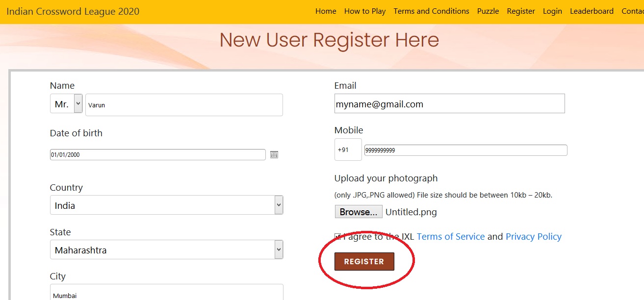Image resolution: width=644 pixels, height=300 pixels.
Task: Open the How to Play page
Action: coord(365,11)
